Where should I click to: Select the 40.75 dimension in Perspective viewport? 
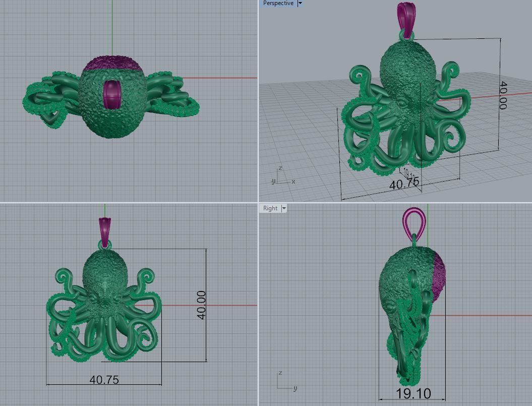coord(404,184)
